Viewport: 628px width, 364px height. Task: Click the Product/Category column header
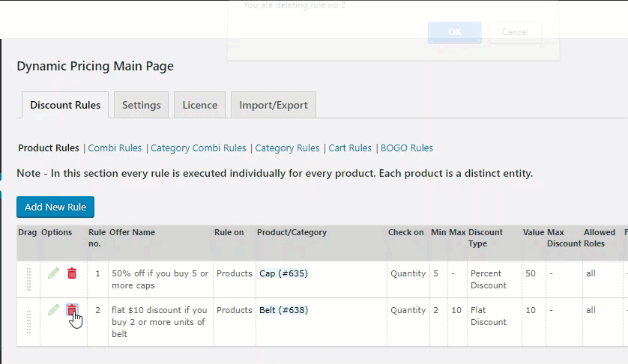point(292,232)
